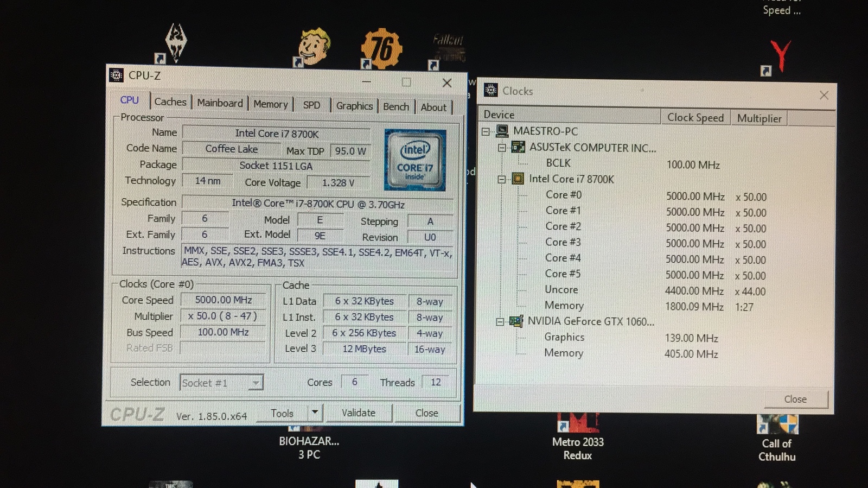Collapse the Intel Core i7 8700K node

click(x=501, y=179)
